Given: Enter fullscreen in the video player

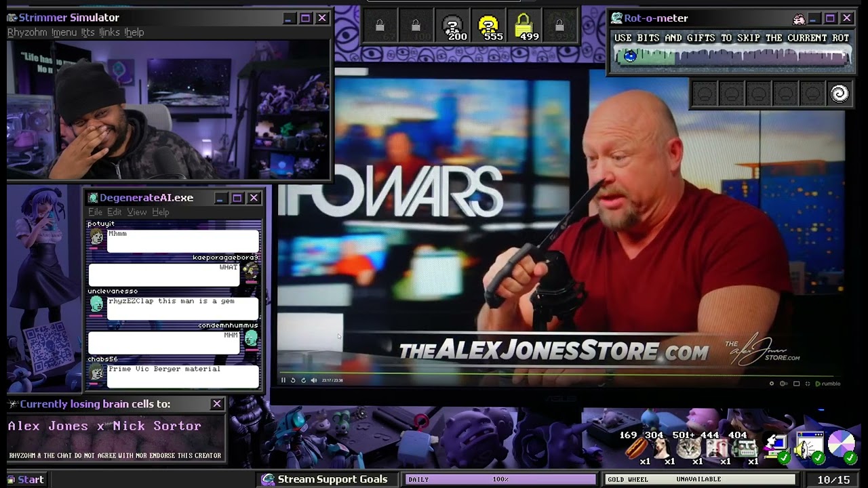Looking at the screenshot, I should (808, 384).
